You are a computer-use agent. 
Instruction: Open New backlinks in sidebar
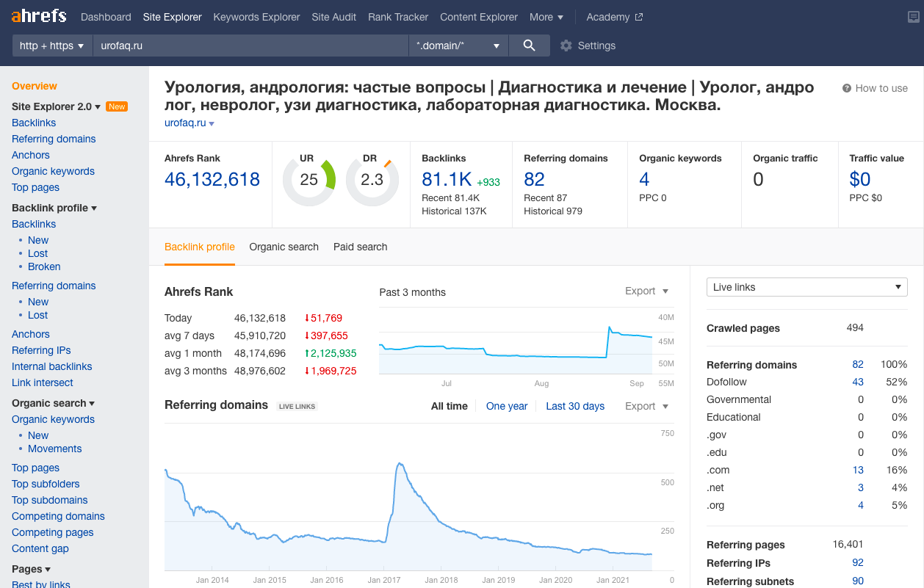pyautogui.click(x=38, y=240)
